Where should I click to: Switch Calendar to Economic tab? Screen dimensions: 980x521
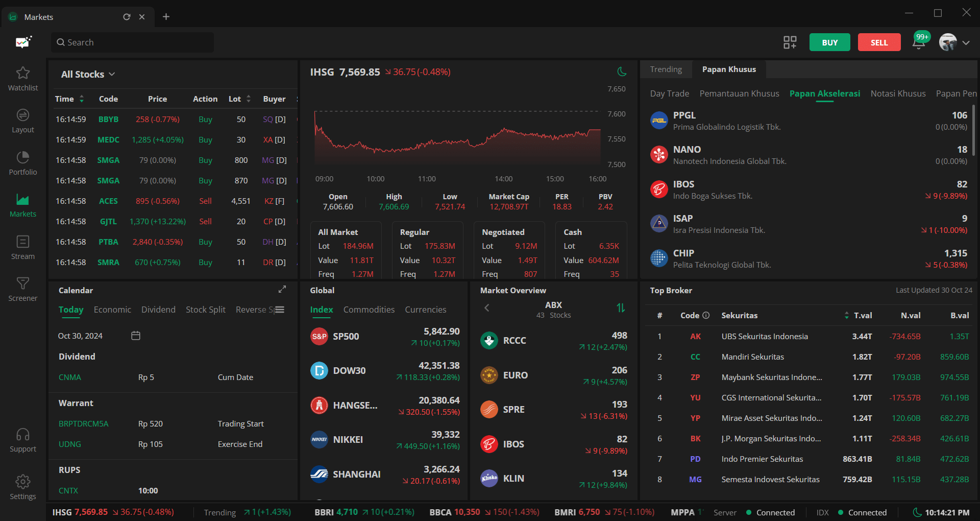pos(112,310)
